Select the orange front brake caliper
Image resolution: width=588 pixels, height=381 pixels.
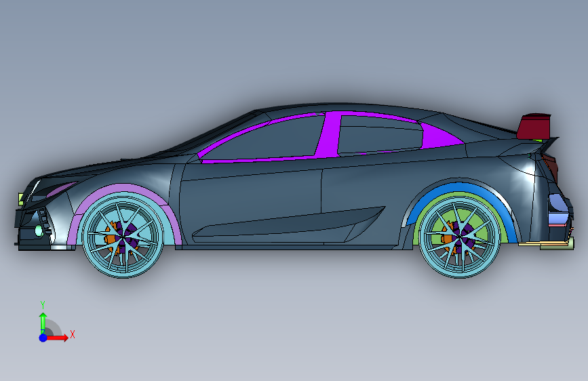[112, 238]
